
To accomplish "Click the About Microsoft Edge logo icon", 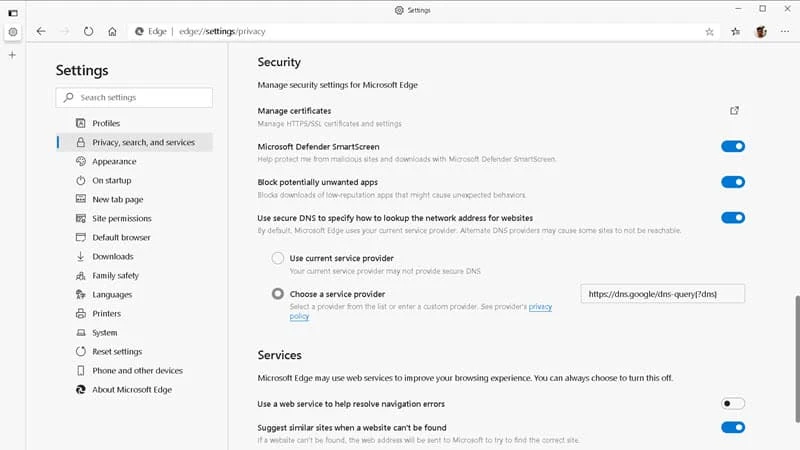I will tap(81, 389).
